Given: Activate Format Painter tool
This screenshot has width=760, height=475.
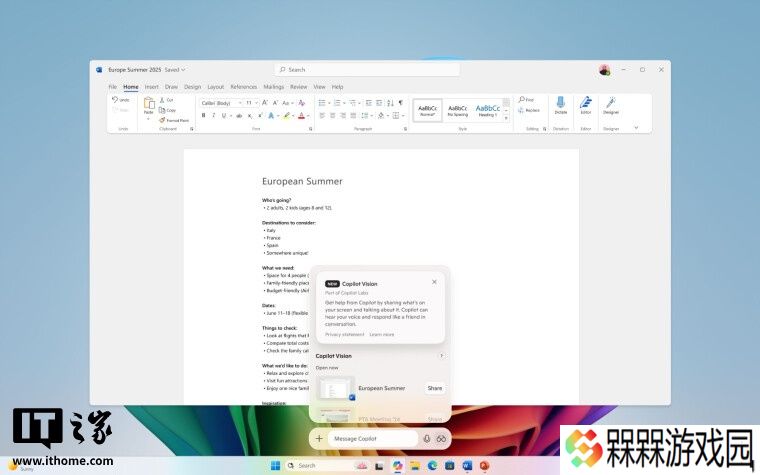Looking at the screenshot, I should (x=174, y=120).
